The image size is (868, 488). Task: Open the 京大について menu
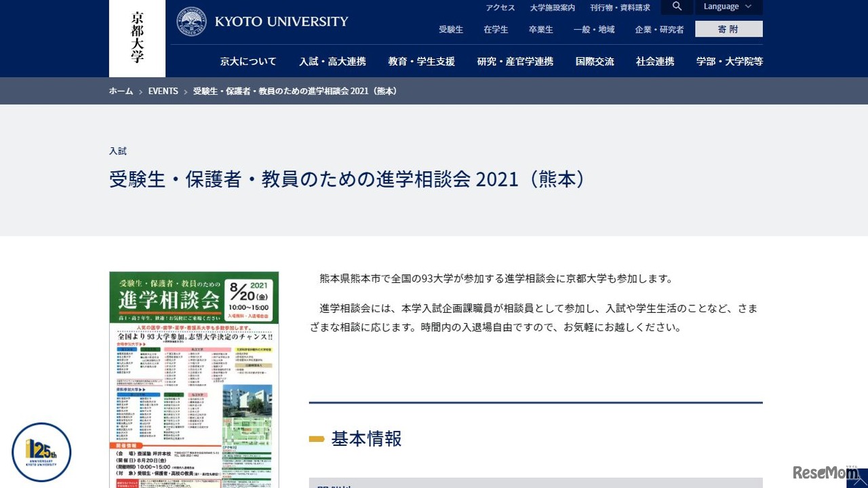248,61
